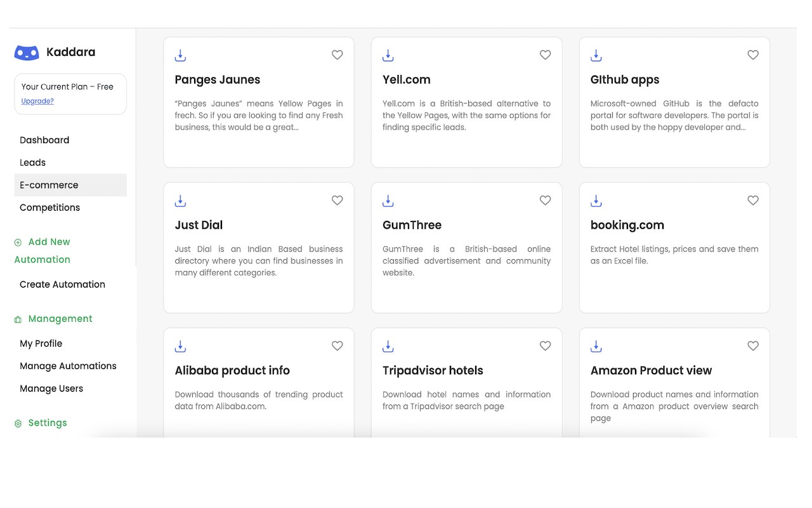Click the download icon on Yell.com card
812x508 pixels.
(388, 56)
